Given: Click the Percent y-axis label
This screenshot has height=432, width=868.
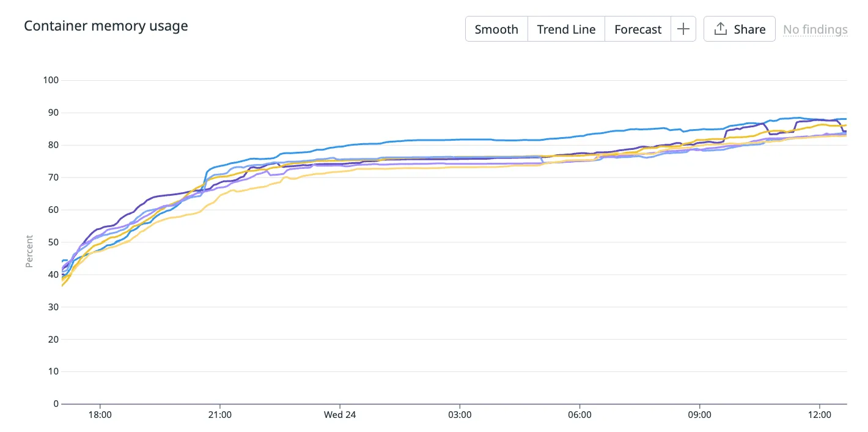Looking at the screenshot, I should coord(29,251).
